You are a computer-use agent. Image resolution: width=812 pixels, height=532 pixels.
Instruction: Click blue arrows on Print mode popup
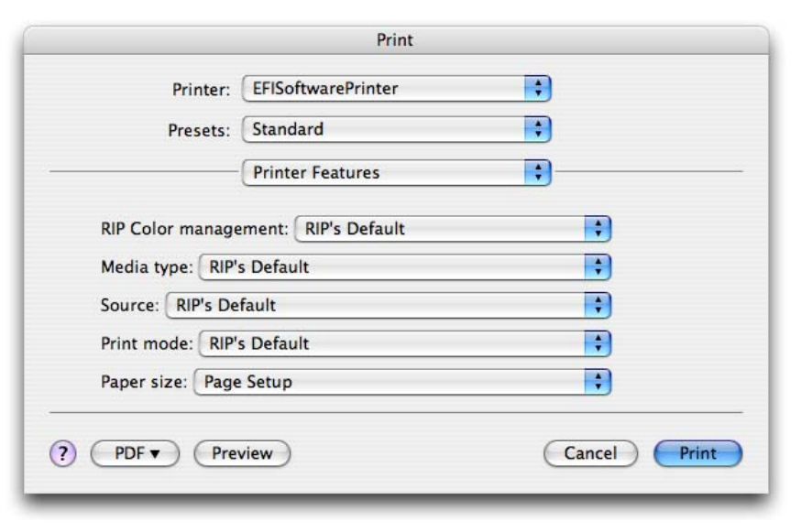598,343
